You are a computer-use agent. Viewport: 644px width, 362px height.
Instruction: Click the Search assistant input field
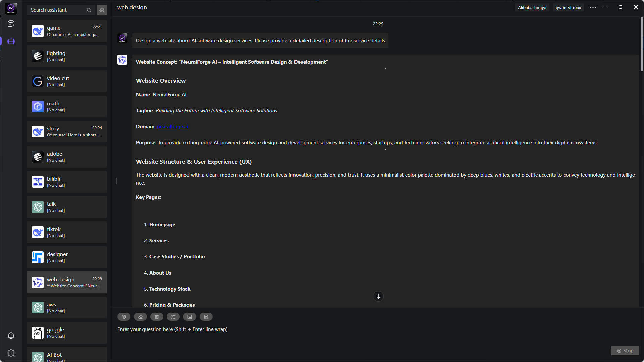tap(57, 10)
